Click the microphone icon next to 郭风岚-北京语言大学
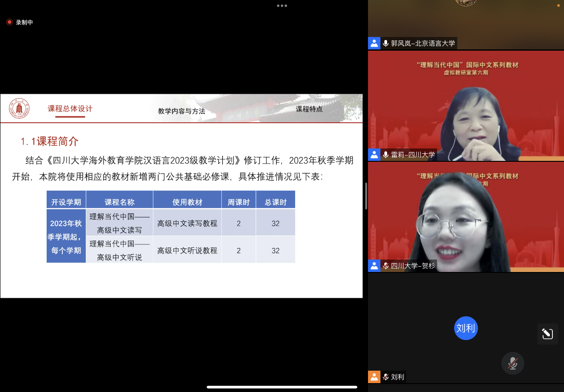This screenshot has height=392, width=564. coord(386,43)
